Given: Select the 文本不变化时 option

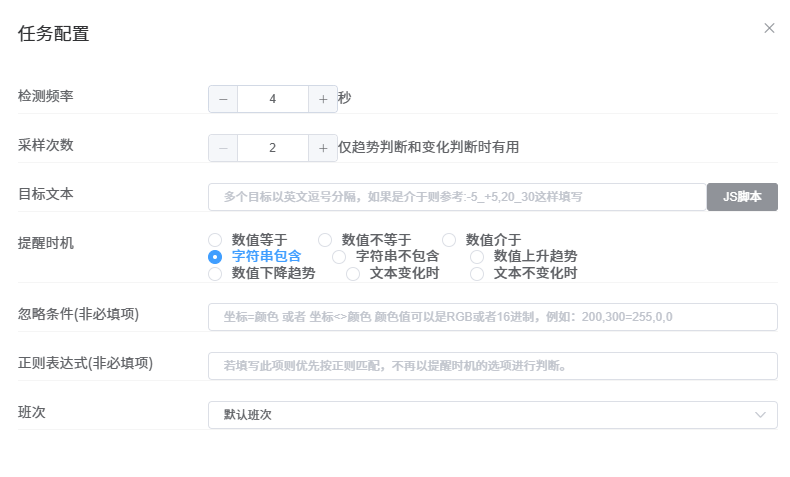Looking at the screenshot, I should pos(477,273).
